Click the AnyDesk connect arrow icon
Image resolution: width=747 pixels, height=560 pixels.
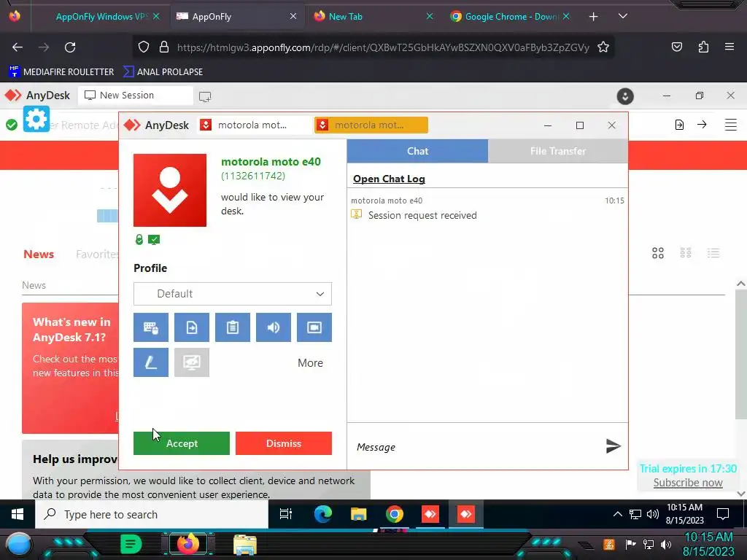click(x=702, y=125)
